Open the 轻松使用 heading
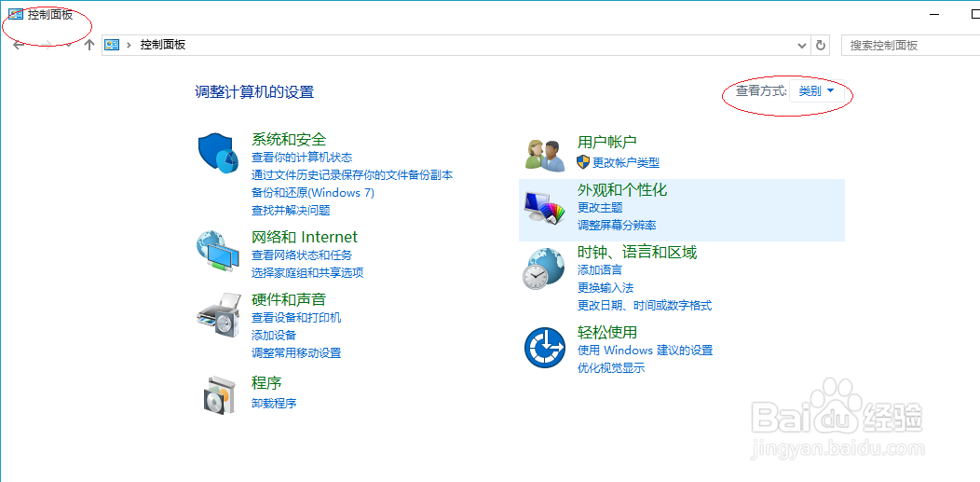Viewport: 980px width, 482px height. [606, 332]
